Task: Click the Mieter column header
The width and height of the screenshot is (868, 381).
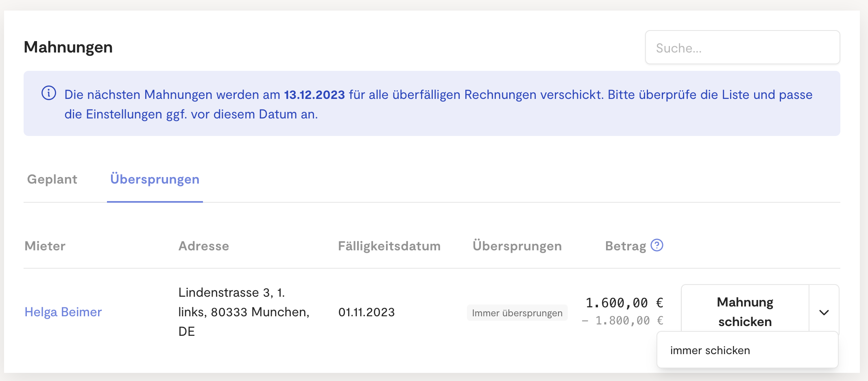Action: [45, 246]
